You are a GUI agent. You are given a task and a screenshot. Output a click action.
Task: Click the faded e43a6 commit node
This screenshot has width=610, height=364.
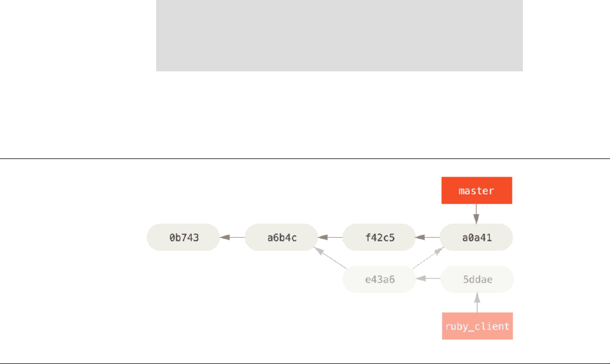tap(379, 279)
